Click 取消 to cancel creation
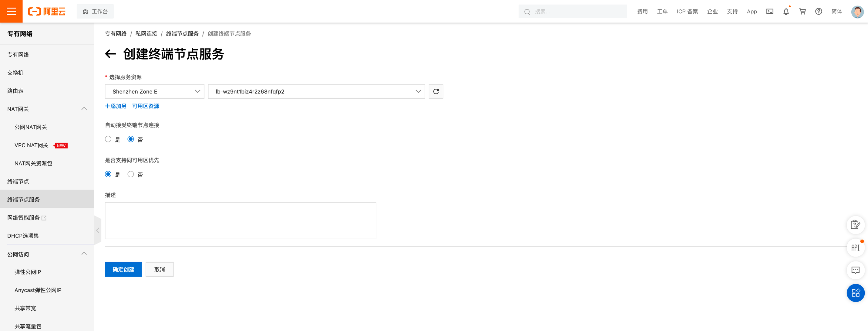Screen dimensions: 868x331 coord(160,269)
